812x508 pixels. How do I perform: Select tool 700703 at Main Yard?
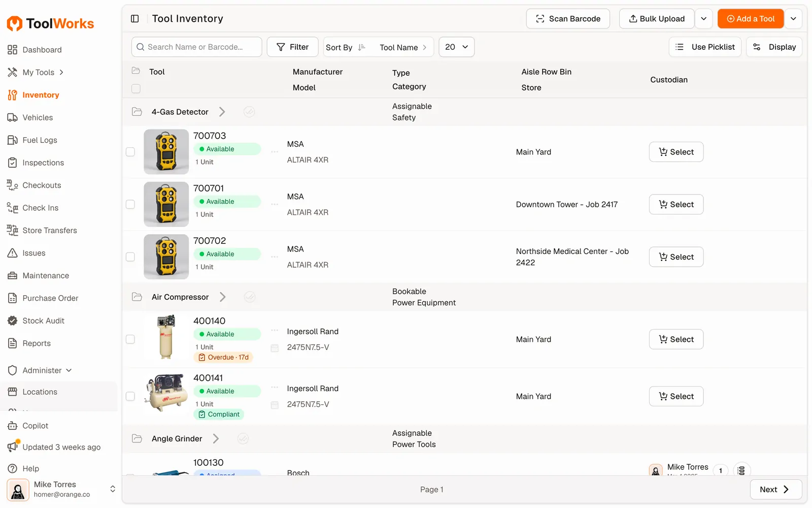coord(676,152)
